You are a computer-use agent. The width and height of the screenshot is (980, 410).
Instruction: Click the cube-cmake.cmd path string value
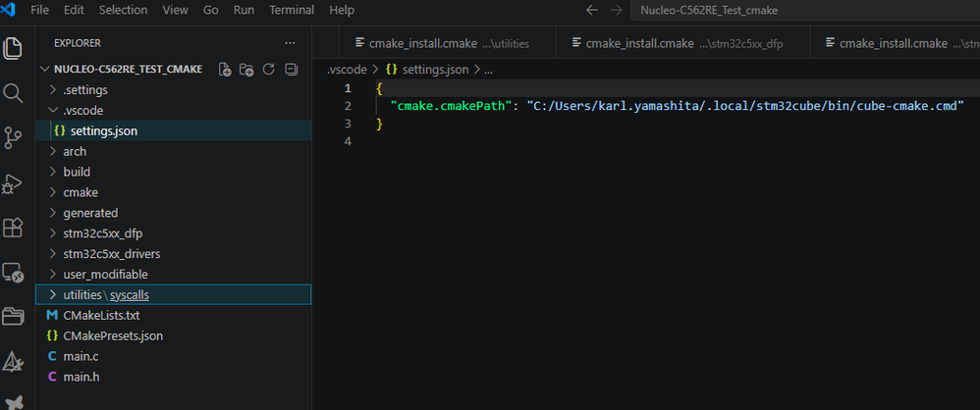745,106
